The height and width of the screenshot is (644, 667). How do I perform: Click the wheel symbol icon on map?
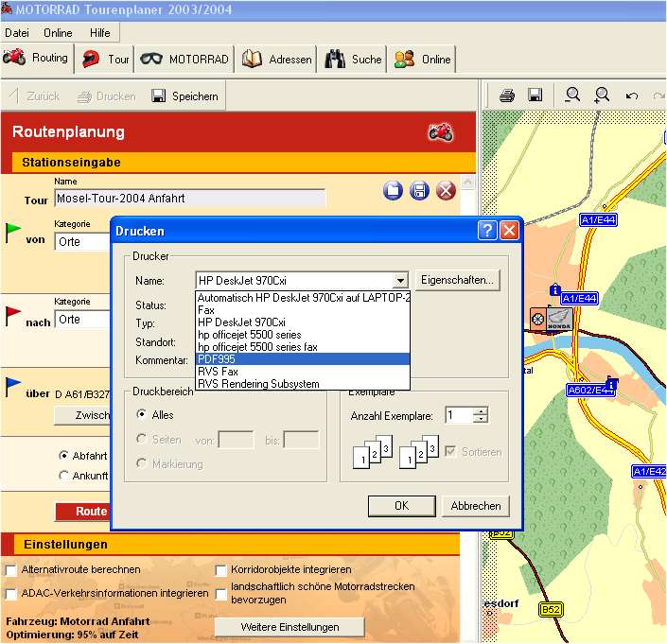point(537,319)
